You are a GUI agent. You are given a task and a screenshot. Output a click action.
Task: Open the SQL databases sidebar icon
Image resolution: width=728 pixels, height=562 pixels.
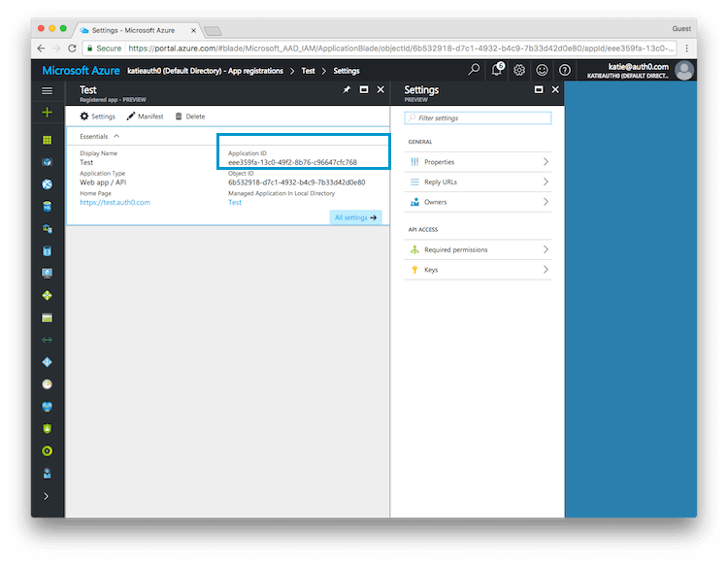(x=47, y=206)
